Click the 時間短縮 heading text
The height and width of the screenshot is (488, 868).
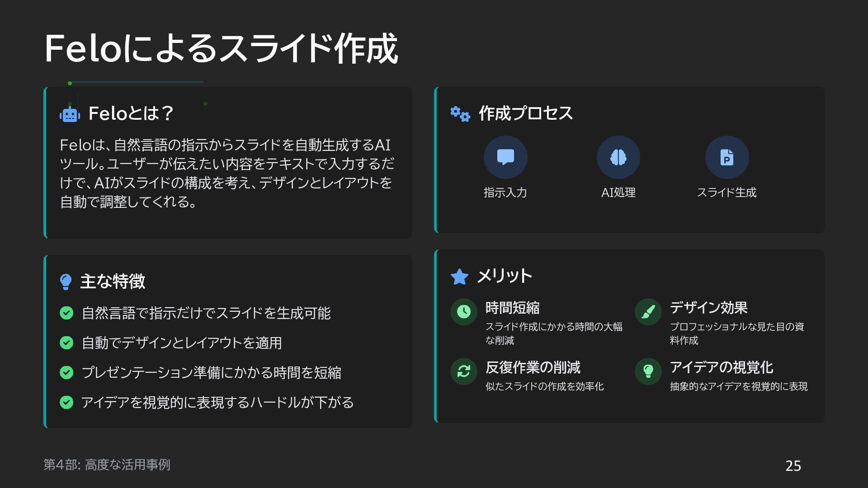point(512,308)
